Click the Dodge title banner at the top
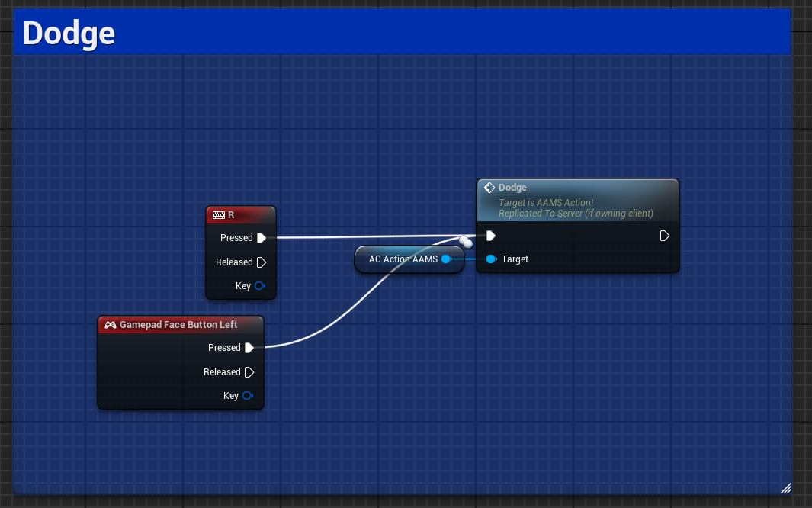Viewport: 812px width, 508px height. click(68, 32)
